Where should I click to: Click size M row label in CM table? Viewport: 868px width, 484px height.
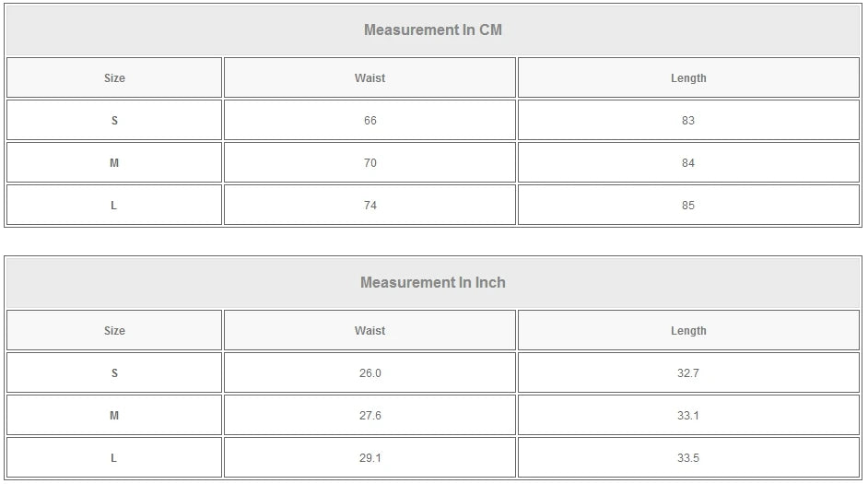pyautogui.click(x=114, y=163)
